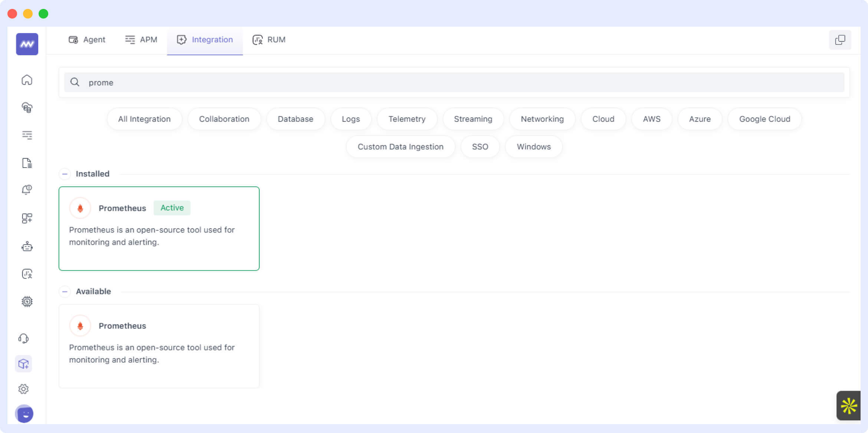The height and width of the screenshot is (433, 868).
Task: Open the installed Prometheus card marked Active
Action: [159, 229]
